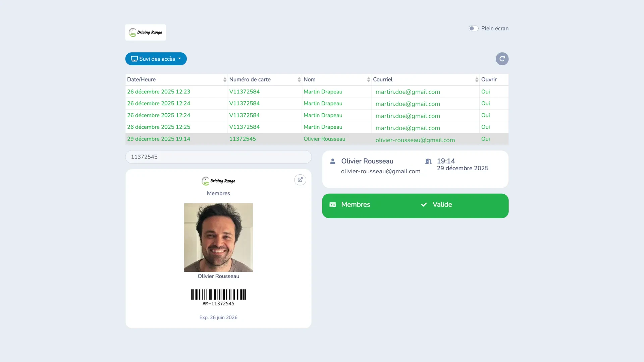This screenshot has height=362, width=644.
Task: Click the checkmark icon beside Valide
Action: point(424,204)
